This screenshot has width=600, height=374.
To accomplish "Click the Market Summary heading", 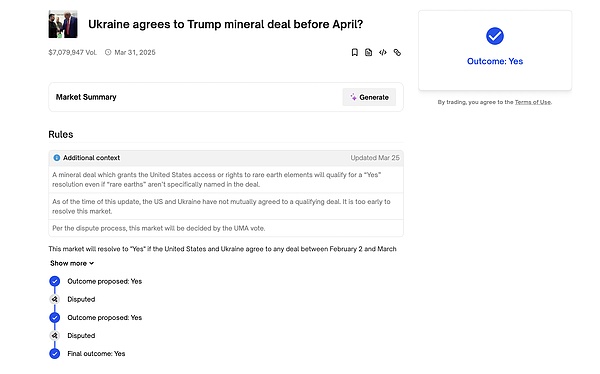I will (86, 97).
